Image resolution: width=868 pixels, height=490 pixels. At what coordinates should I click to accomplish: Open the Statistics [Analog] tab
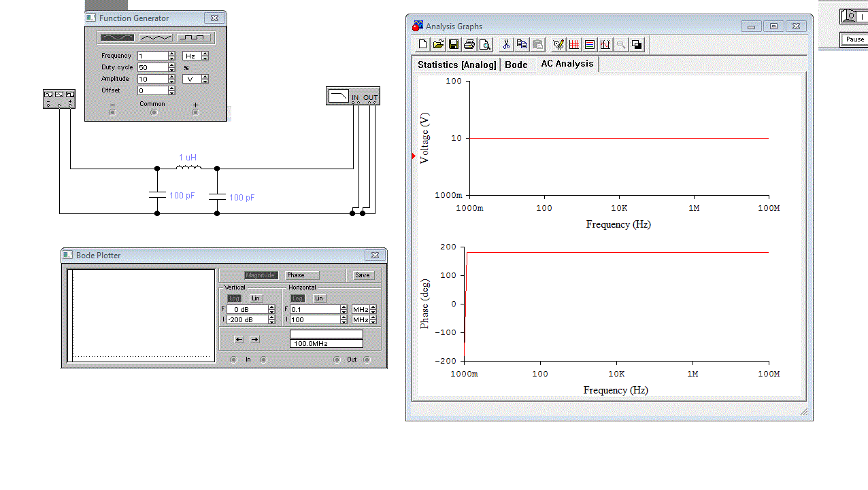456,65
